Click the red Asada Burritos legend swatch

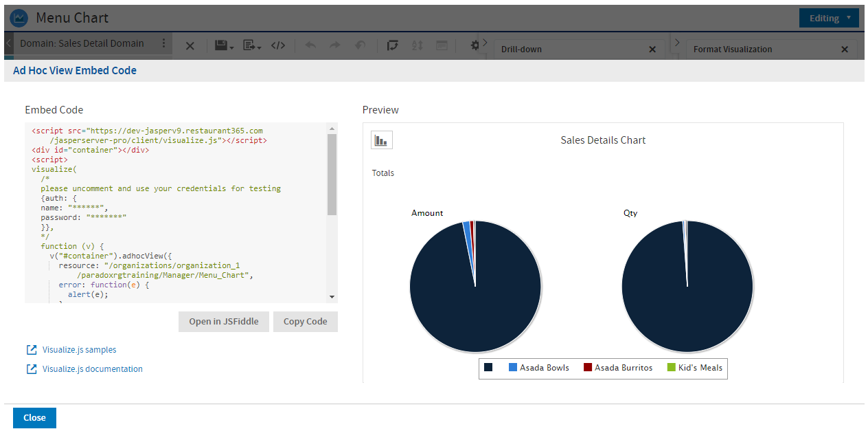[588, 368]
